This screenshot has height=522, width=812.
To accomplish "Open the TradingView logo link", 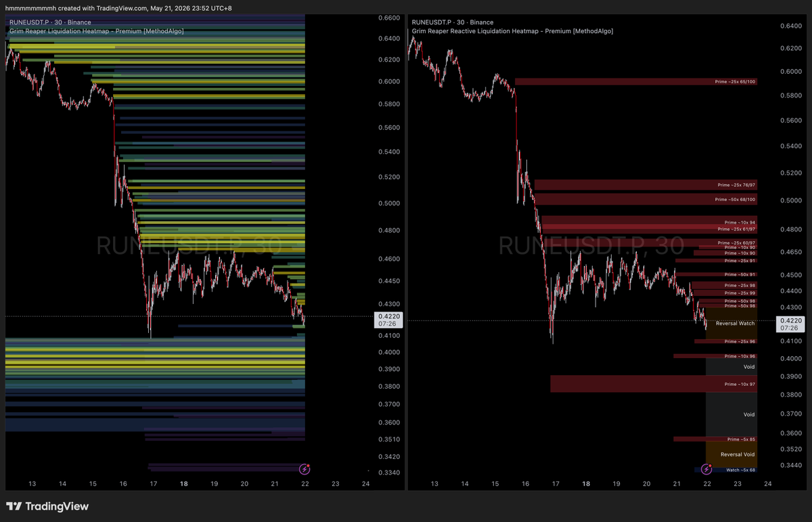I will pyautogui.click(x=47, y=506).
